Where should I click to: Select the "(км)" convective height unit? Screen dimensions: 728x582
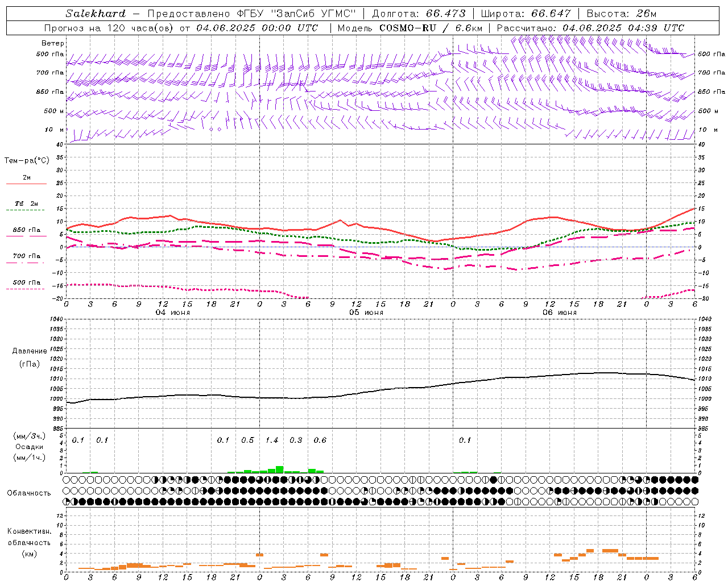29,554
